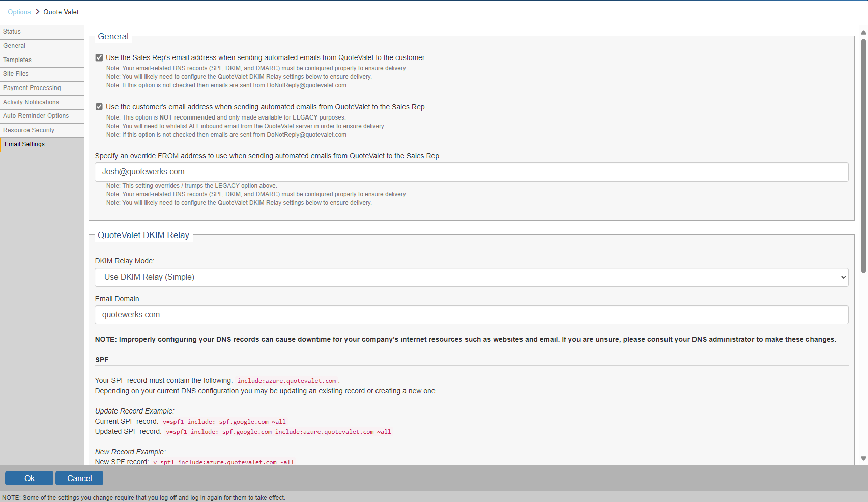
Task: Open Payment Processing settings
Action: (x=32, y=88)
